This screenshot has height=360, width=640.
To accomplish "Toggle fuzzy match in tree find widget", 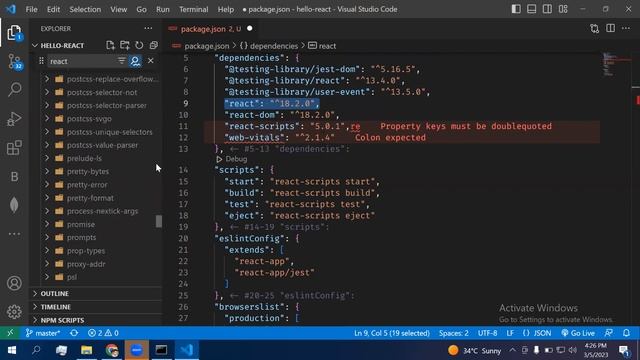I will pyautogui.click(x=135, y=61).
